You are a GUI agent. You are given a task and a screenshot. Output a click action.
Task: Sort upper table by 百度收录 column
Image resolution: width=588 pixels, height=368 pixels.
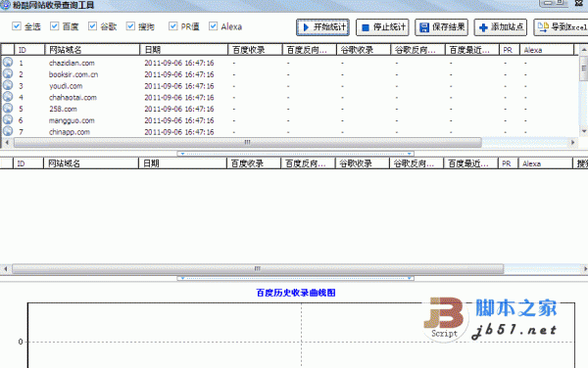(x=255, y=50)
